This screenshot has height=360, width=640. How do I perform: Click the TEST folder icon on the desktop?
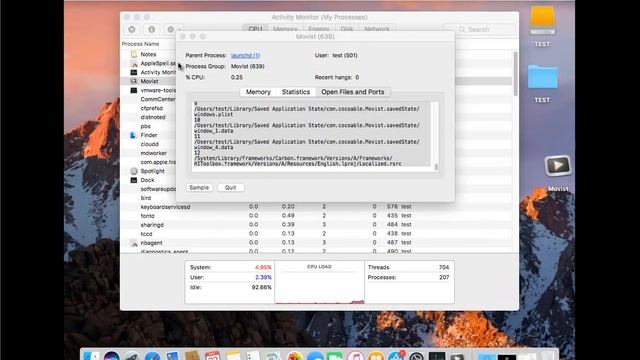(x=542, y=77)
